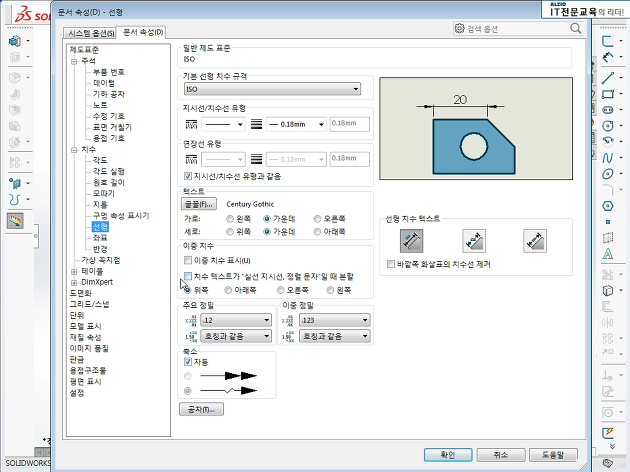Collapse the 치수 tree node
Image resolution: width=630 pixels, height=472 pixels.
(74, 150)
